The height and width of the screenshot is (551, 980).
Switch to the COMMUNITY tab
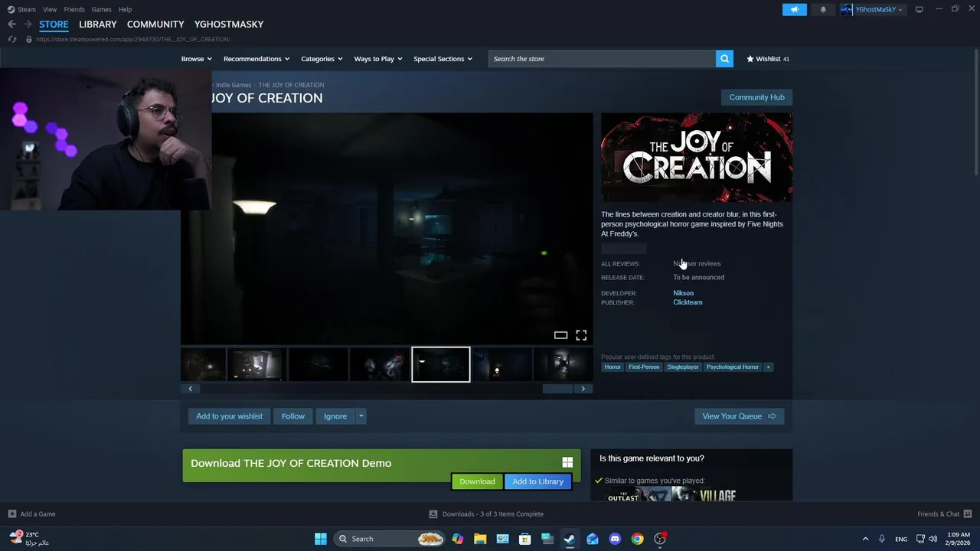click(155, 24)
